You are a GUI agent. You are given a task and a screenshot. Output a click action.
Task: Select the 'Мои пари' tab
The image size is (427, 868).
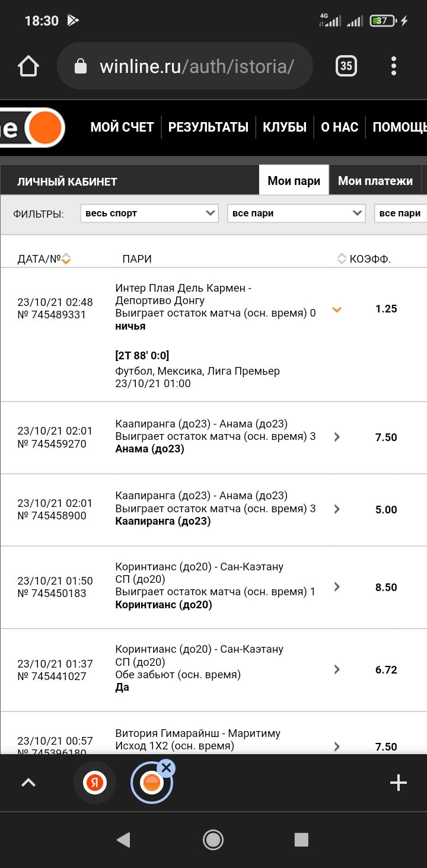click(x=294, y=181)
